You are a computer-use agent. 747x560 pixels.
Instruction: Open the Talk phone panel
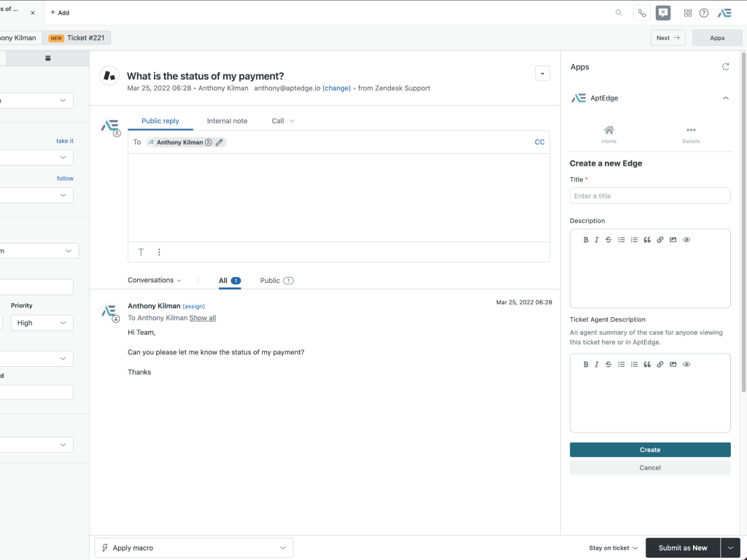[641, 12]
